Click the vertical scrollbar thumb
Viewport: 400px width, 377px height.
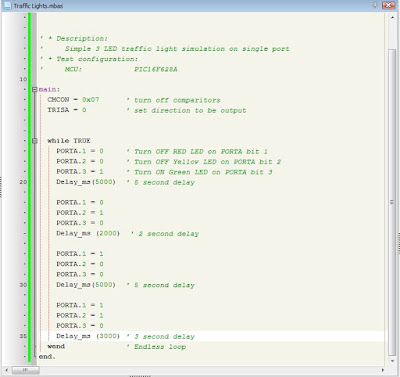(392, 202)
